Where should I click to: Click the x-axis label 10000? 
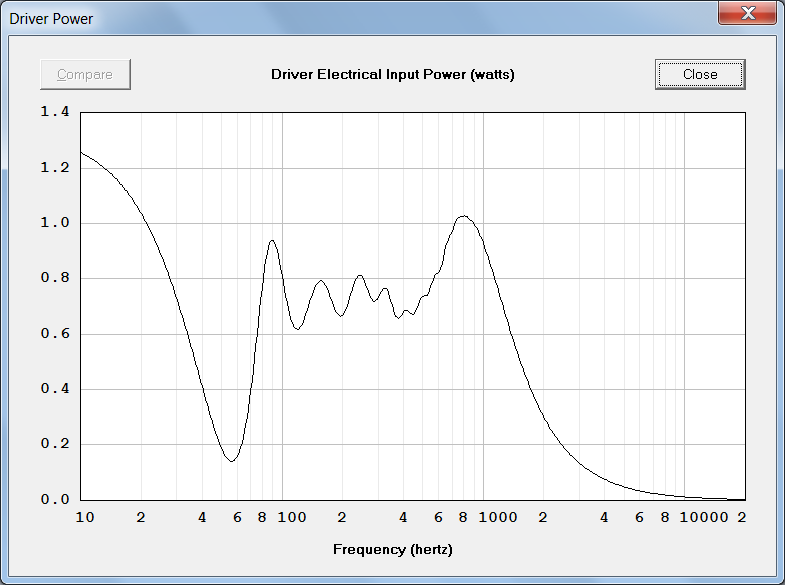[x=704, y=517]
